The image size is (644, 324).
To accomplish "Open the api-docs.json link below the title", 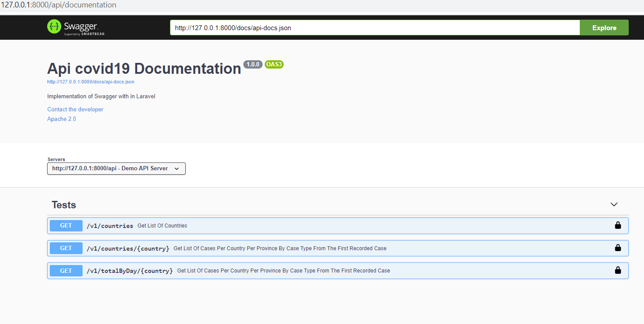I will point(90,82).
